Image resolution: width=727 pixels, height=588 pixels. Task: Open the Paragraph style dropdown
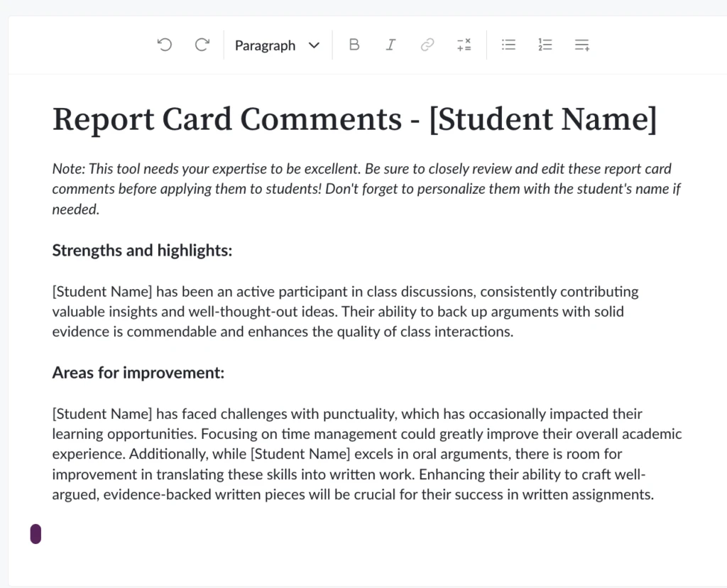[265, 45]
